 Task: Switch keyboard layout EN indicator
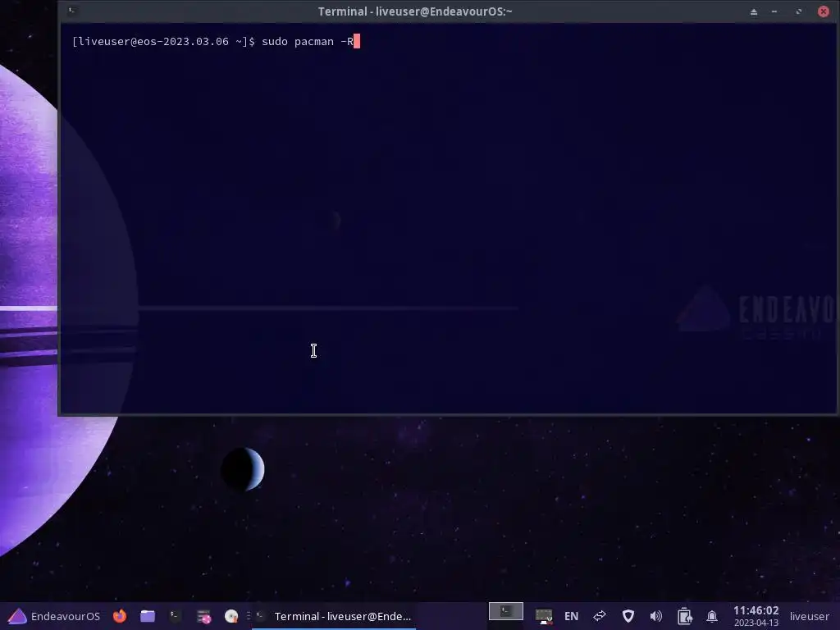pos(571,616)
